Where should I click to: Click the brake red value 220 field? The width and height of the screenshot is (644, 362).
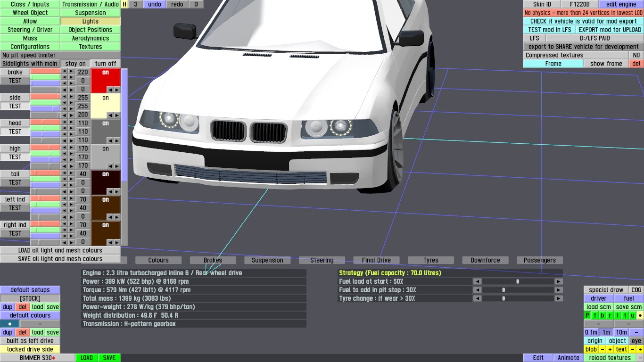click(83, 72)
